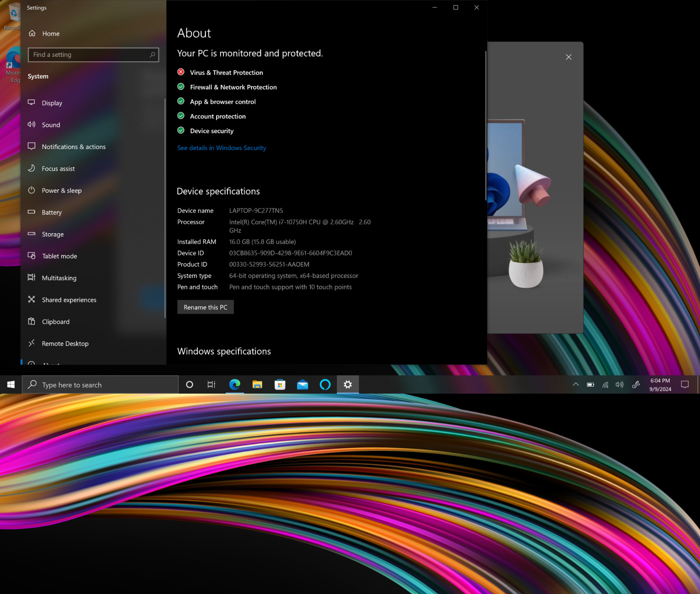Click the Find a setting search box
Viewport: 700px width, 594px height.
(93, 55)
